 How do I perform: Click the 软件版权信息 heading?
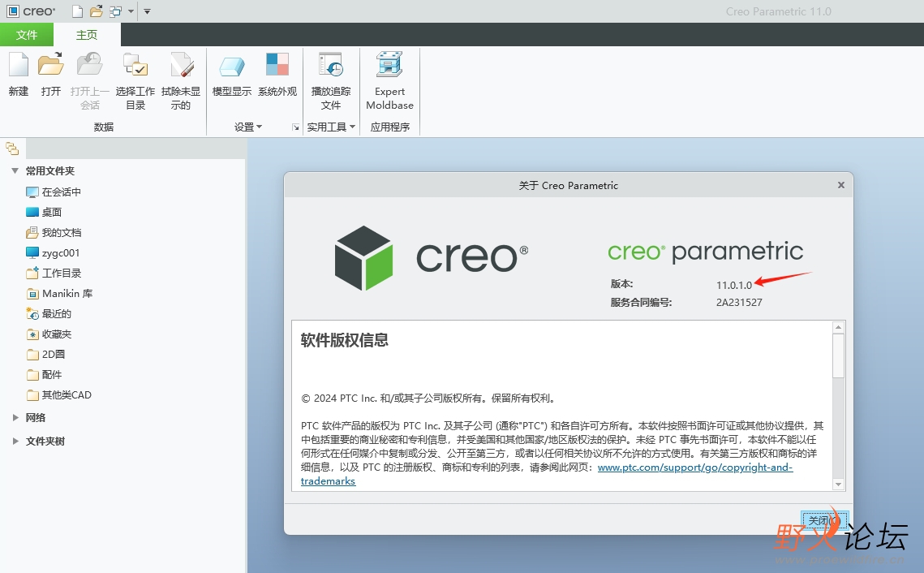pyautogui.click(x=344, y=340)
